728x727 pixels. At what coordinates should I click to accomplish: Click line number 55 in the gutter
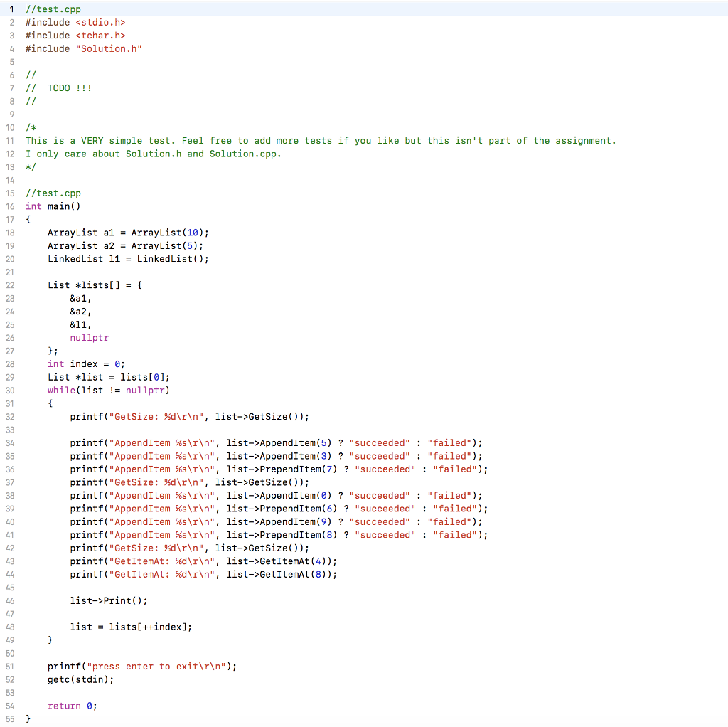(11, 719)
